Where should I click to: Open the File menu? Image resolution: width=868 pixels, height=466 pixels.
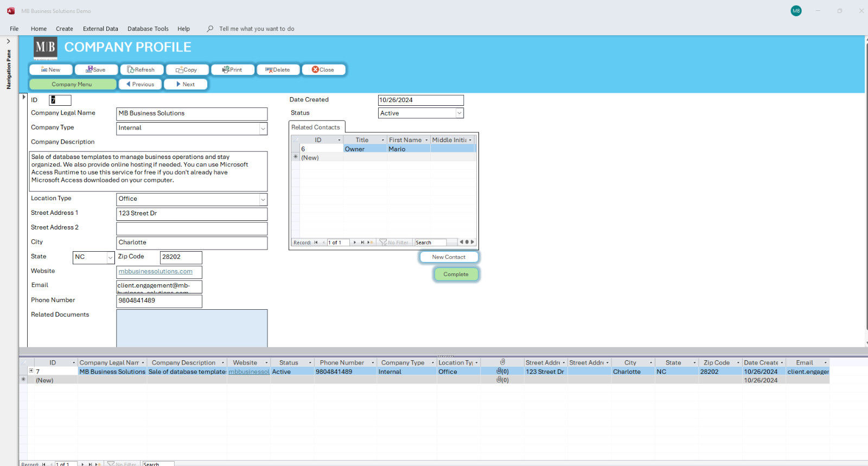coord(14,29)
